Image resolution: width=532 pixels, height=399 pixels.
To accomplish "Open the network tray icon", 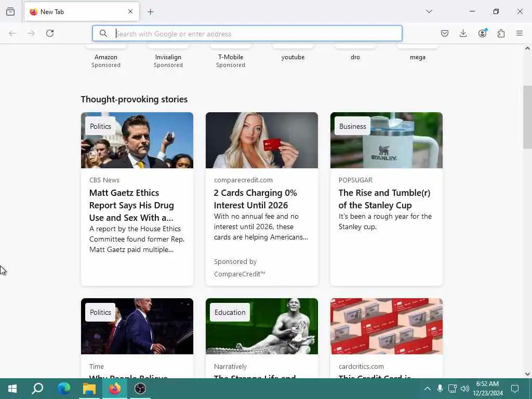I will 453,389.
